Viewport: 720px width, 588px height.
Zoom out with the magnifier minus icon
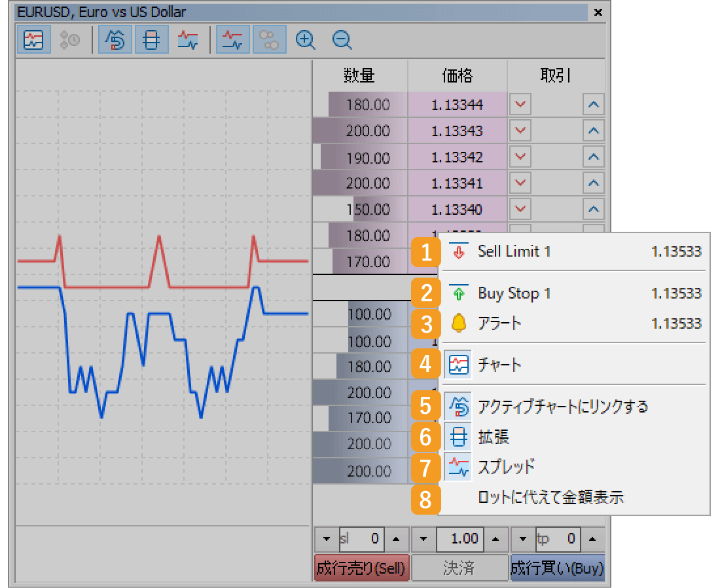[342, 39]
